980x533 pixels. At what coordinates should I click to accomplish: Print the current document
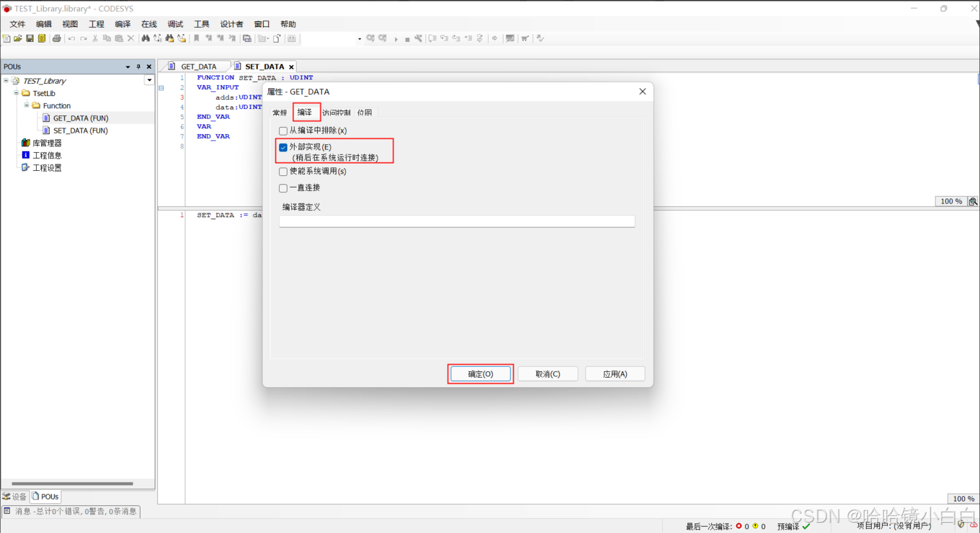pos(57,38)
